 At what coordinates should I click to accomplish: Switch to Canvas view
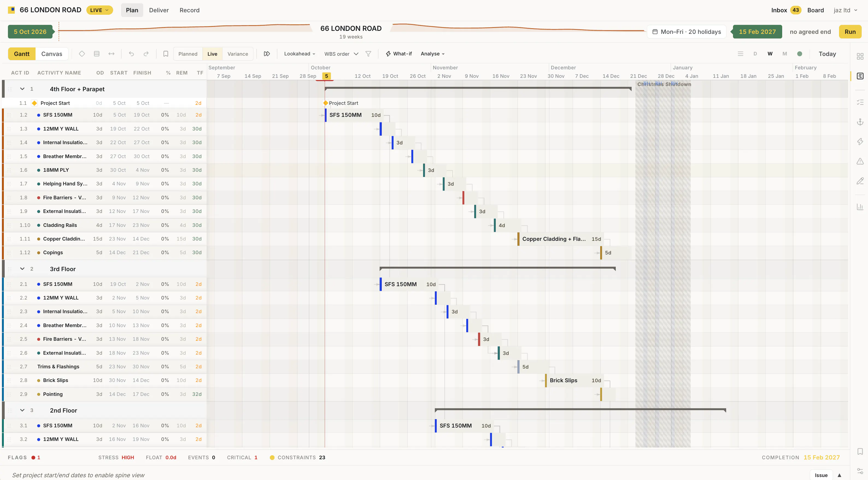point(52,54)
